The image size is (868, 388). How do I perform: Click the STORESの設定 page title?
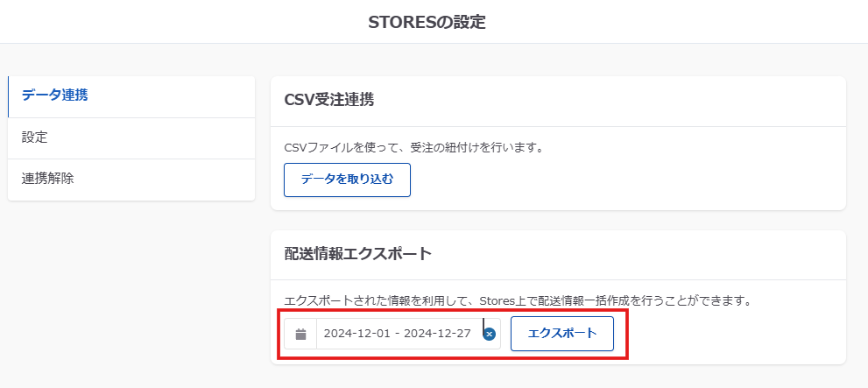pyautogui.click(x=427, y=22)
